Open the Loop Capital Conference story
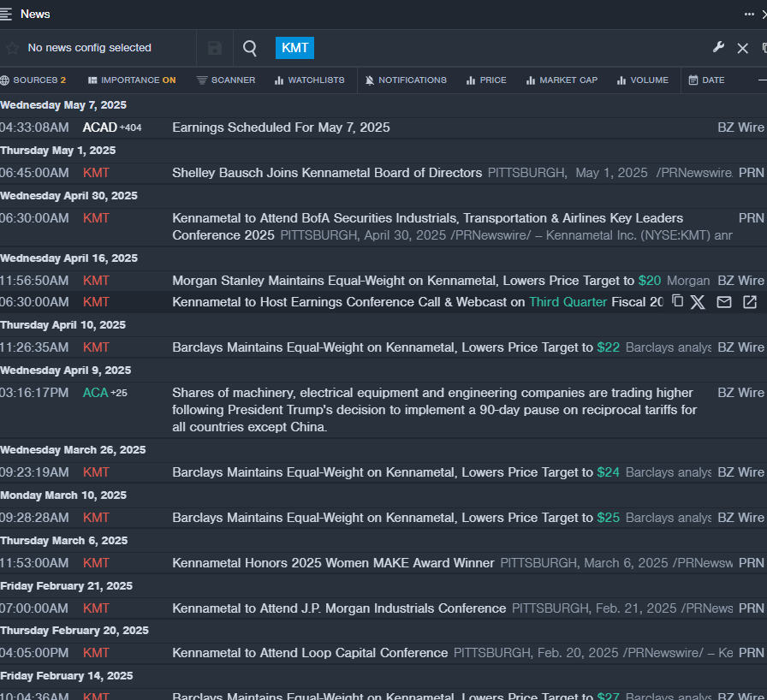 coord(310,653)
